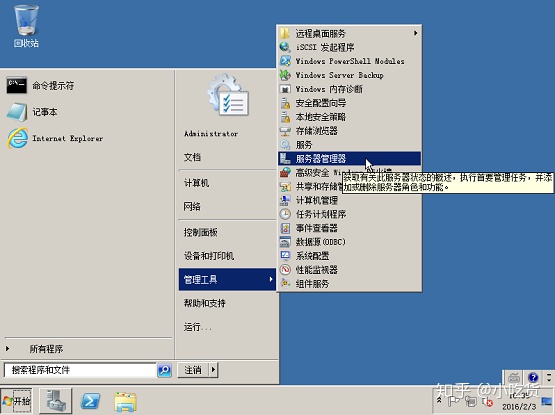Click the 系统配置 icon

285,256
